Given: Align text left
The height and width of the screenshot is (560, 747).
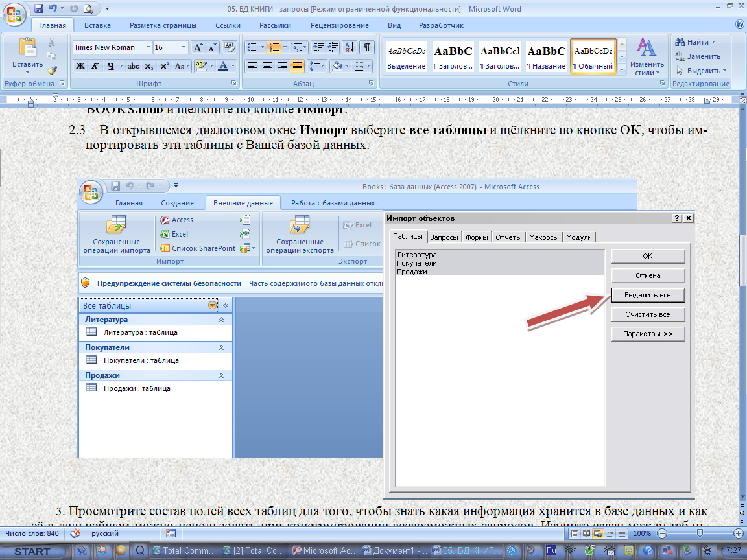Looking at the screenshot, I should (252, 66).
